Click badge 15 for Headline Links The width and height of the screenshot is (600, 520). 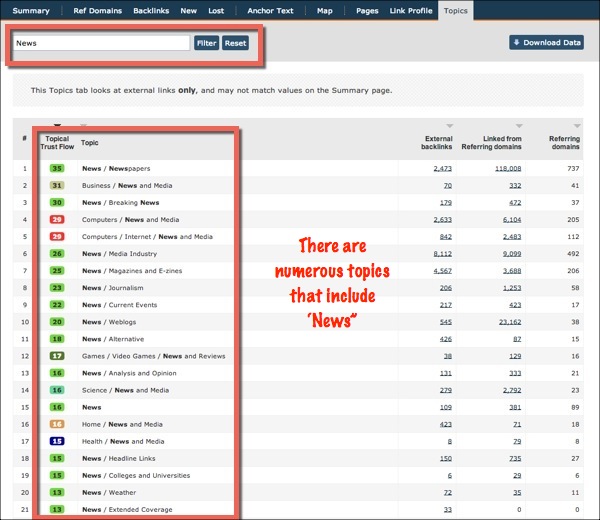tap(57, 458)
